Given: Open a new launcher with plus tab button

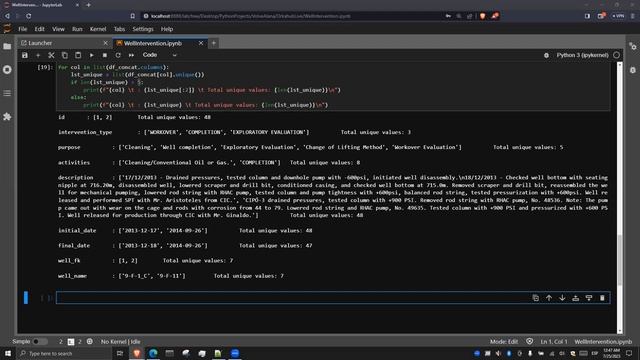Looking at the screenshot, I should click(x=213, y=43).
